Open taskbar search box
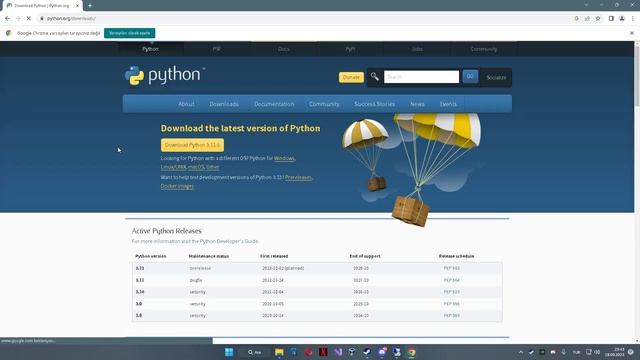The width and height of the screenshot is (640, 360). pyautogui.click(x=254, y=352)
